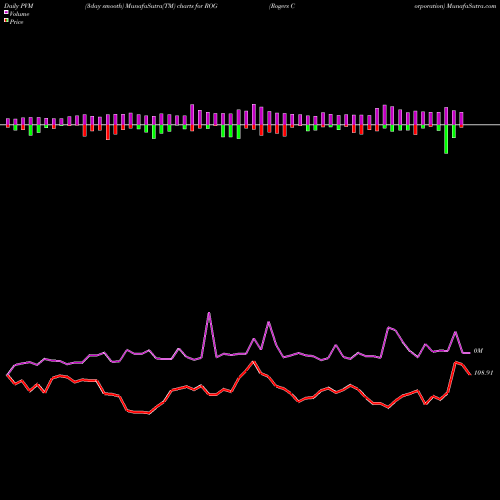Click the tallest green downward bar
Image resolution: width=500 pixels, height=500 pixels.
446,139
